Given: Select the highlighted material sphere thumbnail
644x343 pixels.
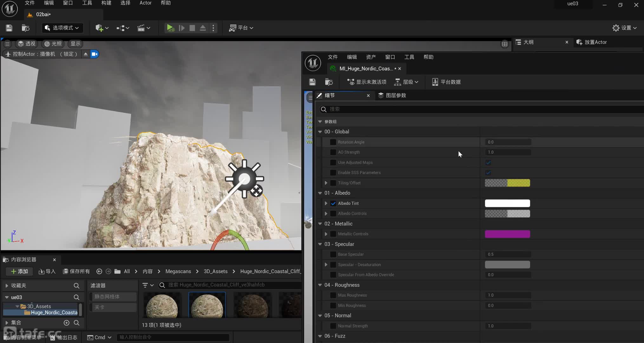Looking at the screenshot, I should [x=207, y=305].
